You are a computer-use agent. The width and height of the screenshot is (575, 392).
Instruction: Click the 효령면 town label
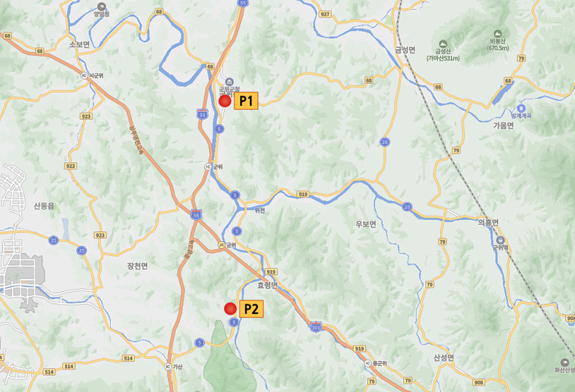(x=268, y=285)
